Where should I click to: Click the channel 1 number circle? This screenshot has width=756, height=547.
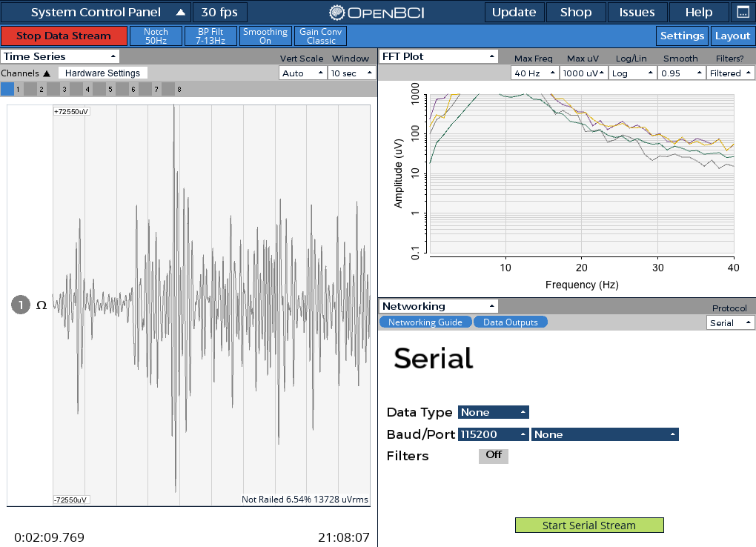coord(21,305)
